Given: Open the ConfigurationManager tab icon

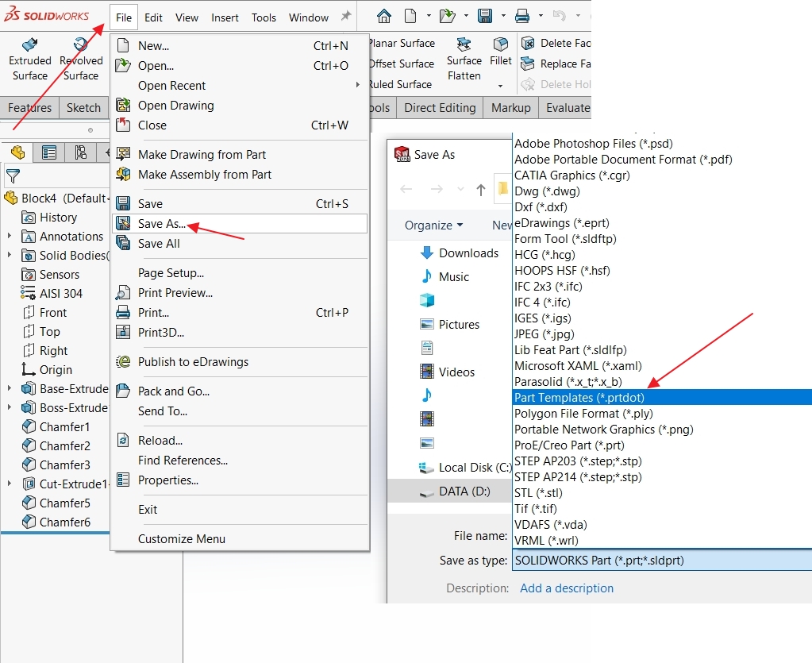Looking at the screenshot, I should [81, 152].
